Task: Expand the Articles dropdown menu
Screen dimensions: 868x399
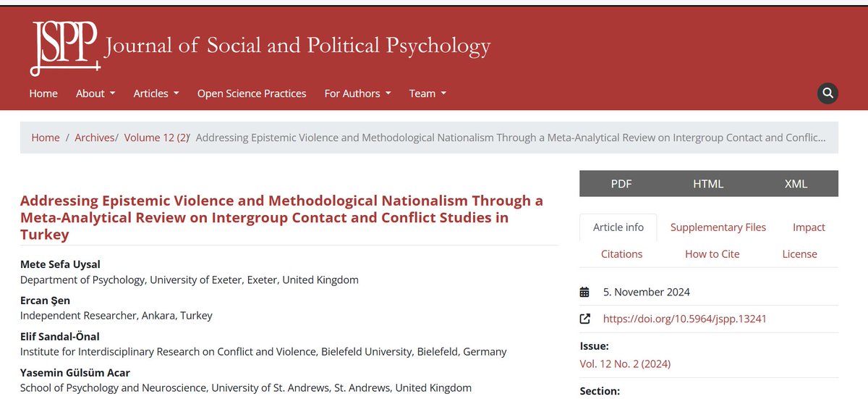Action: tap(156, 93)
